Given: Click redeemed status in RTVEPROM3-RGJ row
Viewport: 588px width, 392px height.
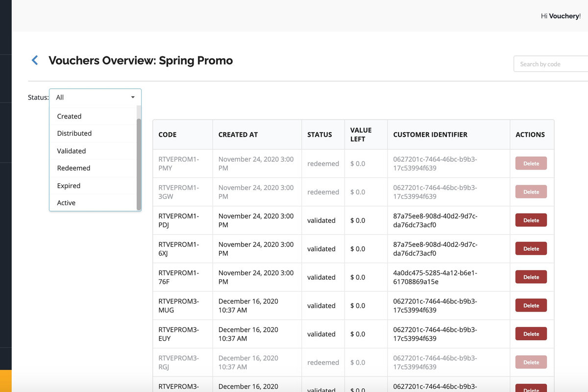Looking at the screenshot, I should [323, 363].
